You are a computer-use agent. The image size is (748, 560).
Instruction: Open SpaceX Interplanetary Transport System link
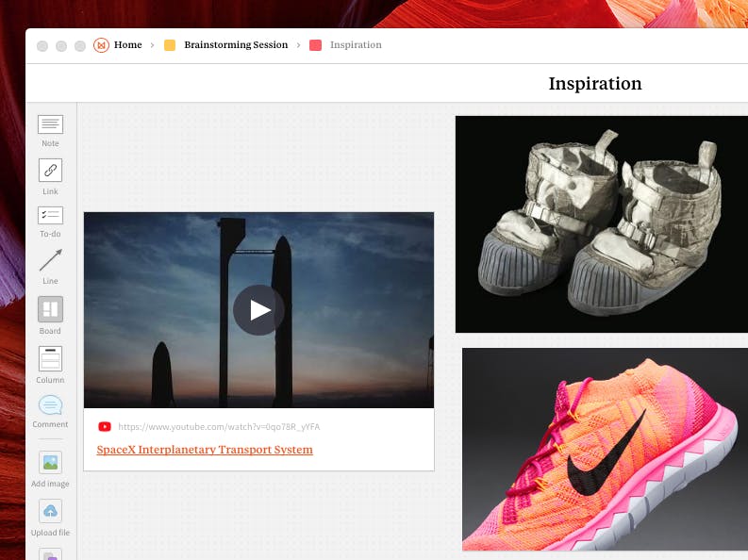point(205,450)
